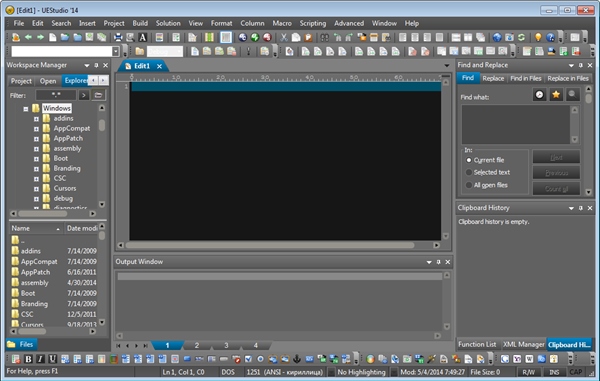600x381 pixels.
Task: Go forward using the green right arrow
Action: 41,37
